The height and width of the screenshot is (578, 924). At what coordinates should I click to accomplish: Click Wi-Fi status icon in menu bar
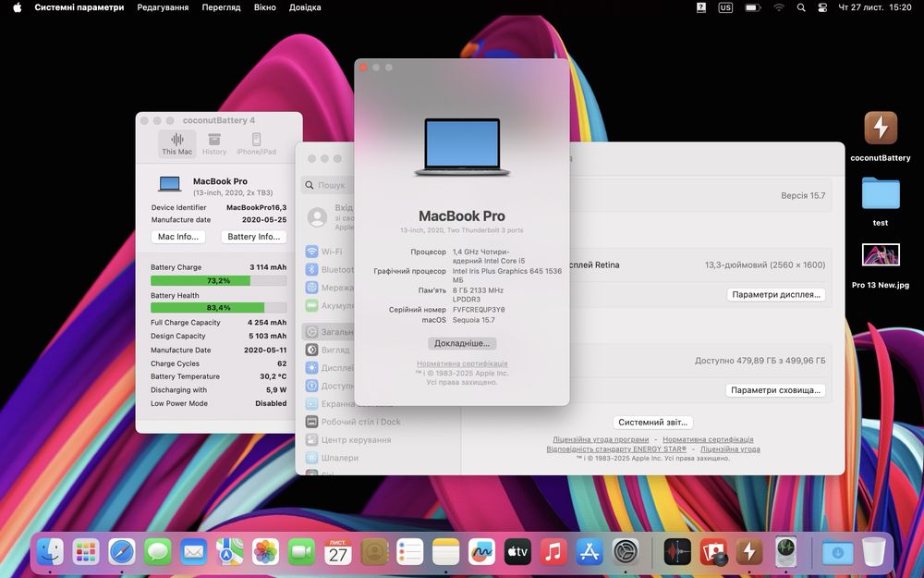point(779,7)
